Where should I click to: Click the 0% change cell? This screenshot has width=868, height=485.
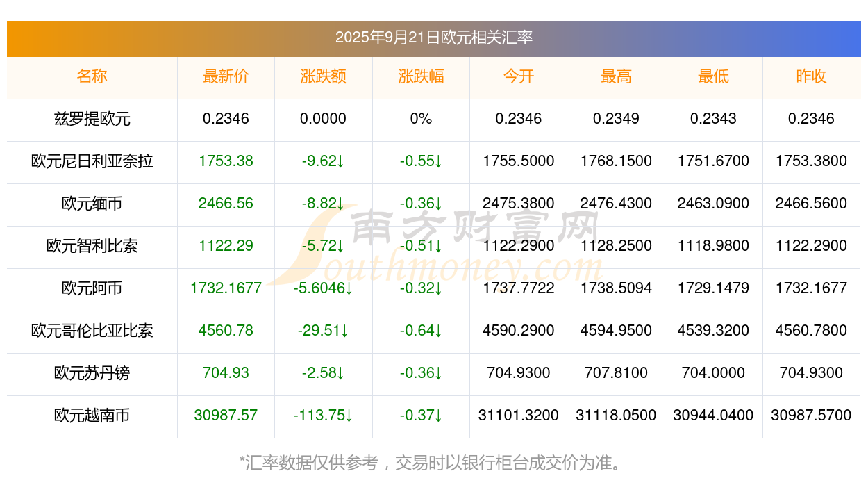pos(421,119)
